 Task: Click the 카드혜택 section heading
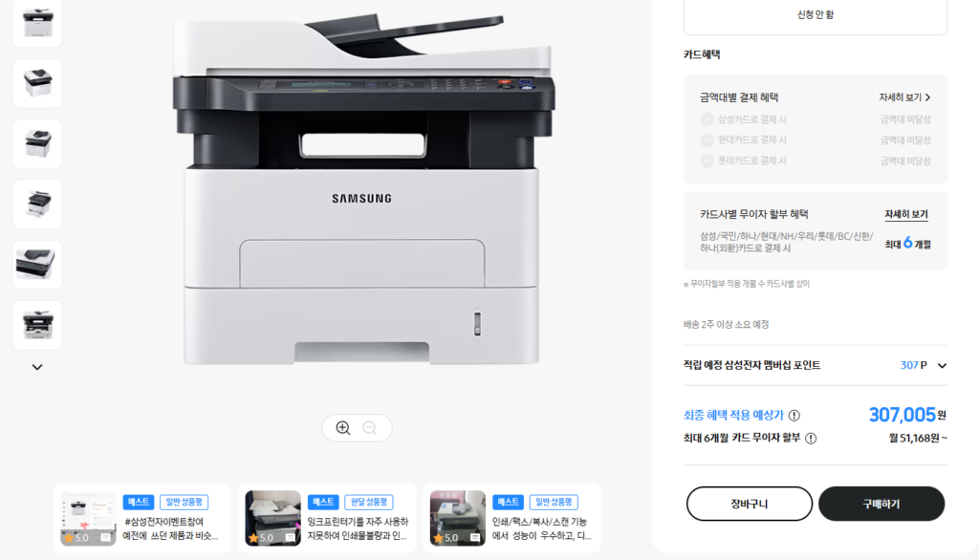[x=702, y=54]
